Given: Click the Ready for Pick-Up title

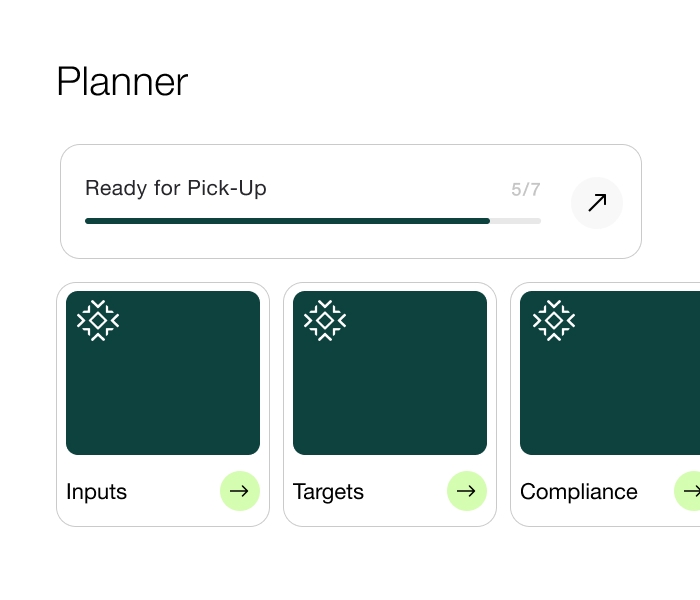Looking at the screenshot, I should click(176, 188).
